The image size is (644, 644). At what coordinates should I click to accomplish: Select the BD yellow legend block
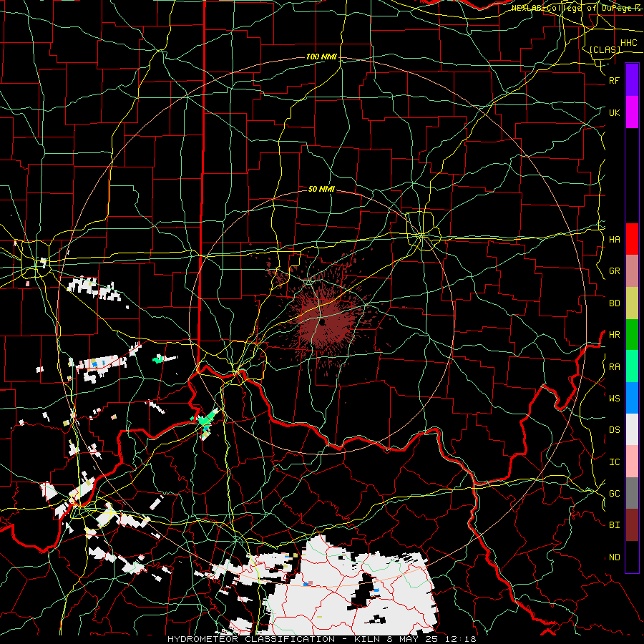[632, 303]
